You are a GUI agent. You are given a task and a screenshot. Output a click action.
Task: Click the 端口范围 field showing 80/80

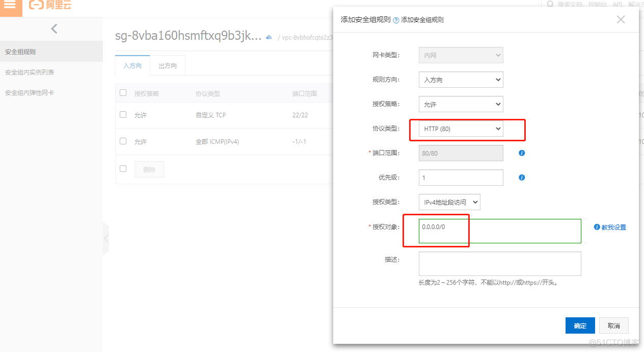click(461, 153)
